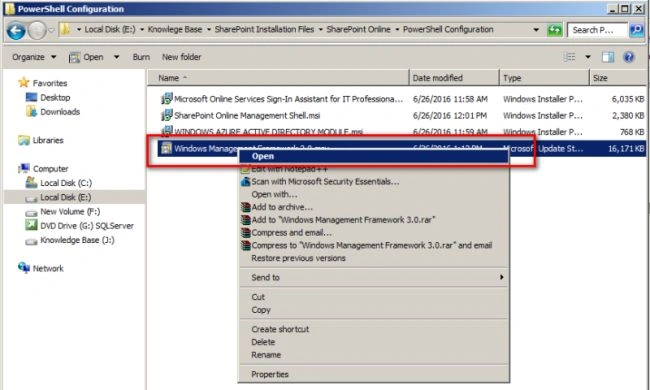Open the view options dropdown arrow
Screen dimensions: 650x390
pyautogui.click(x=588, y=57)
